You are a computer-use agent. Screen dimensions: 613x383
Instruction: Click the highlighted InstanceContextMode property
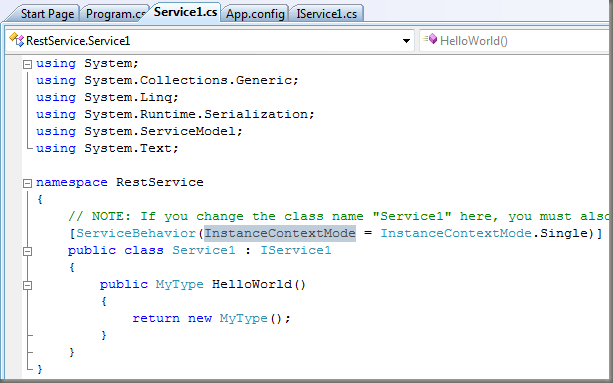click(x=280, y=233)
